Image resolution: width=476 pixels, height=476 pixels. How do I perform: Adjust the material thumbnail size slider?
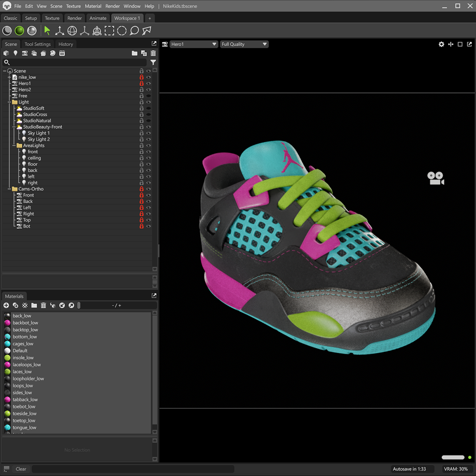(79, 305)
